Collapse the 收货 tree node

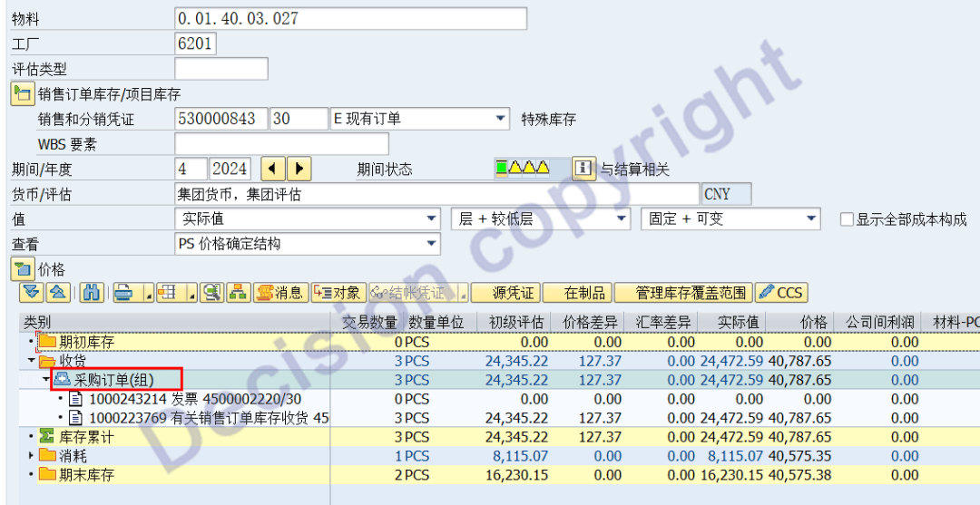coord(31,361)
